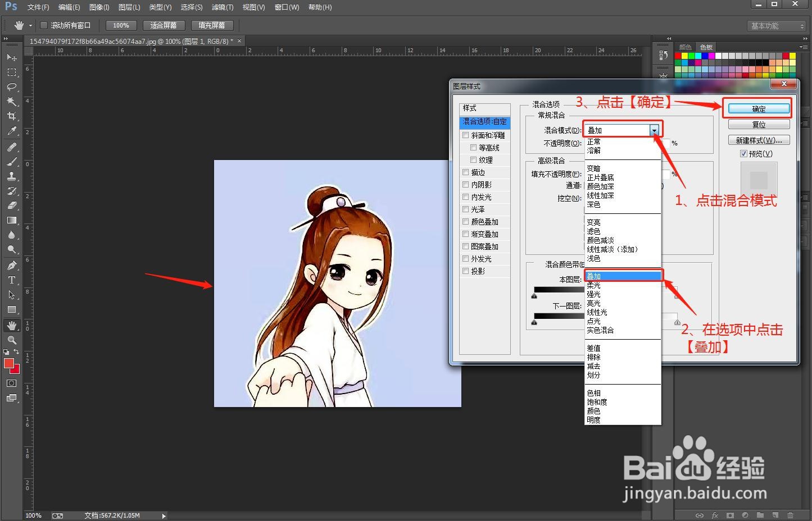Viewport: 812px width, 521px height.
Task: Enable 投影 drop shadow checkbox
Action: point(465,271)
